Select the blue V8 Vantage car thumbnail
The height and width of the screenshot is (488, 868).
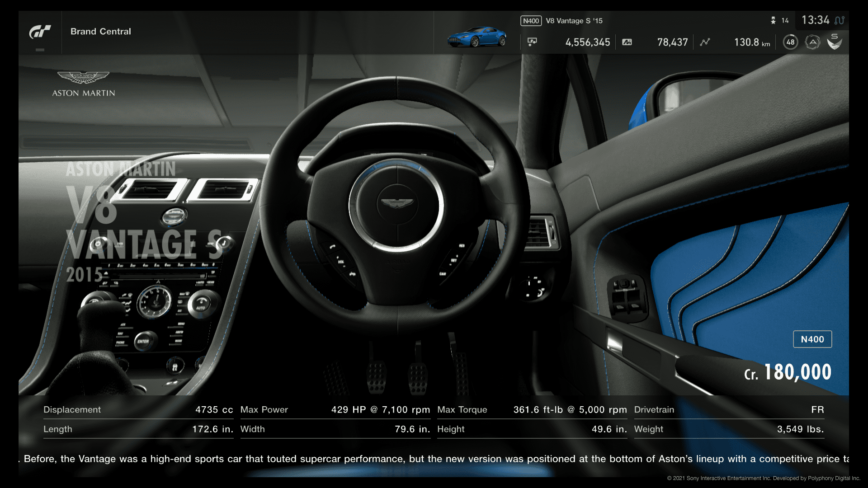click(476, 37)
